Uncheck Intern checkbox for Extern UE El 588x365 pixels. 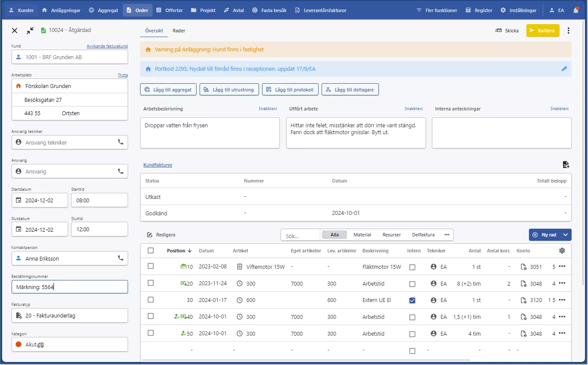(412, 300)
